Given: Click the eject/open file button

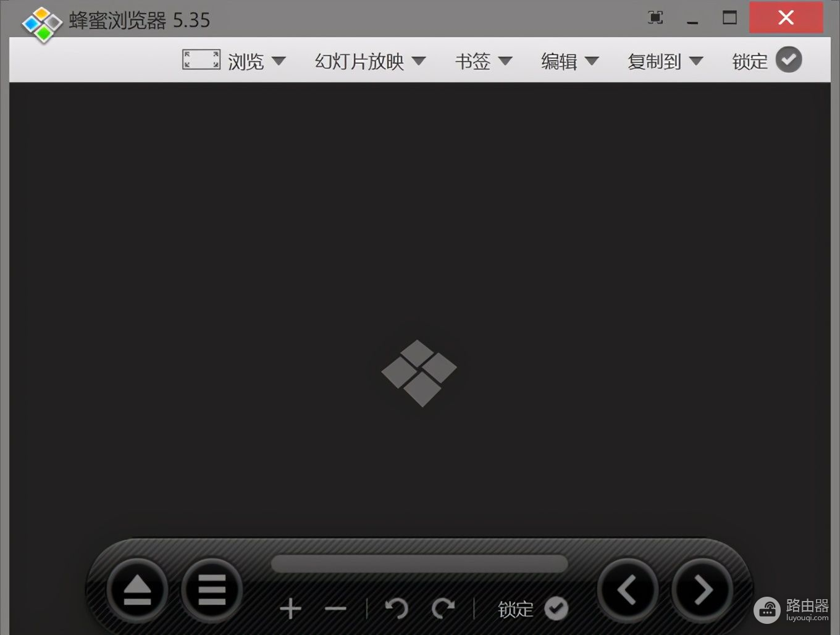Looking at the screenshot, I should [137, 590].
